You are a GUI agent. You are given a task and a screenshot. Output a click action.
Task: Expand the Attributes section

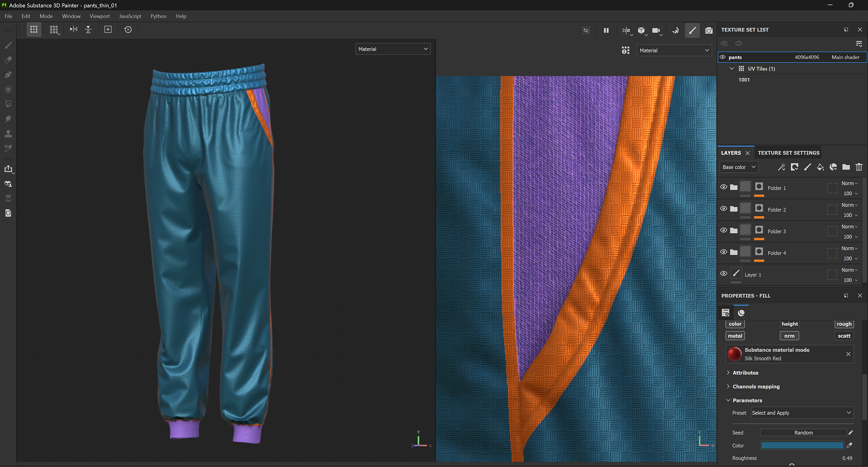coord(728,373)
